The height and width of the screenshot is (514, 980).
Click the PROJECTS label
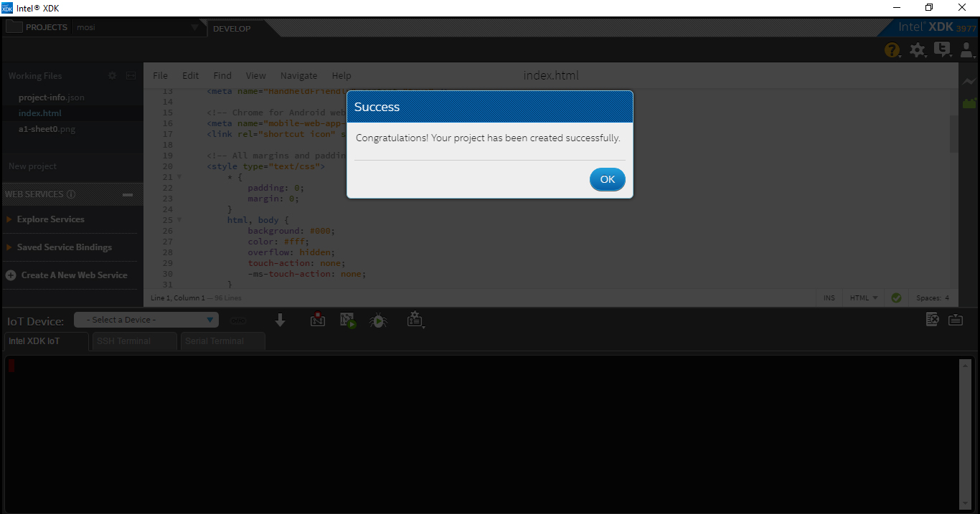[47, 28]
